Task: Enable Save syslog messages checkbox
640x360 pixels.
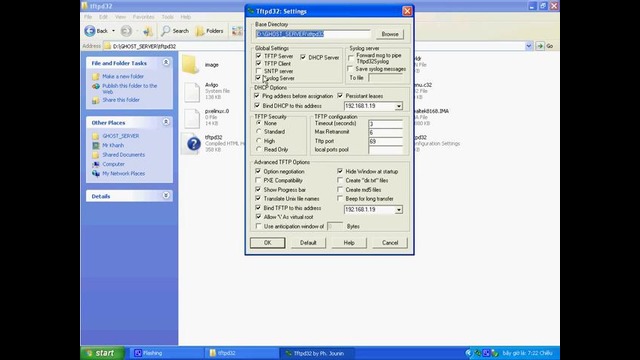Action: 350,69
